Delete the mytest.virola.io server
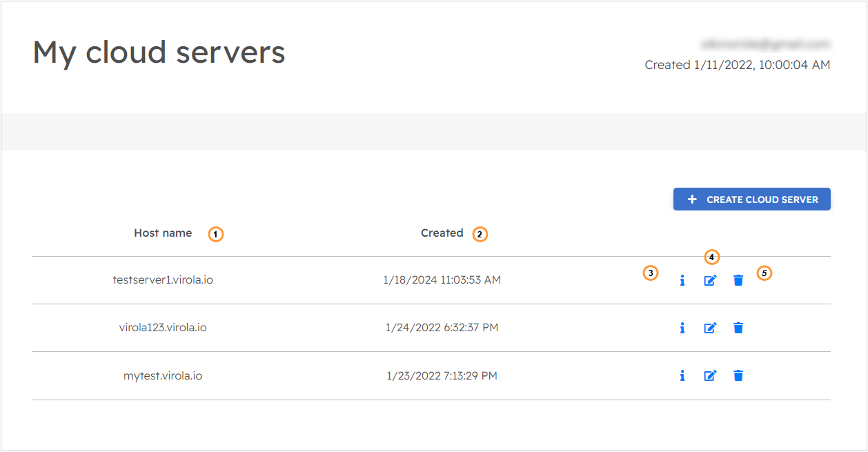This screenshot has height=452, width=868. point(738,375)
